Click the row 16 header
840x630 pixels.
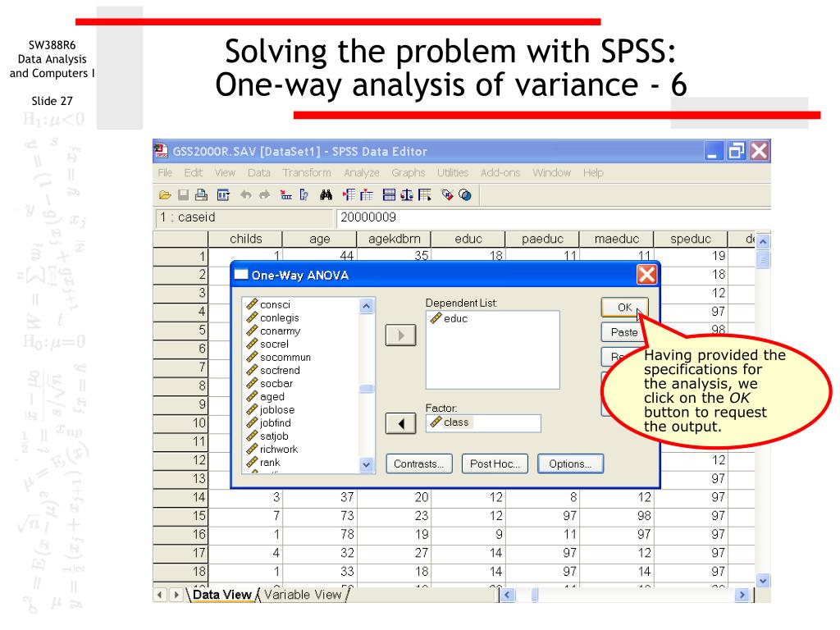pos(180,534)
